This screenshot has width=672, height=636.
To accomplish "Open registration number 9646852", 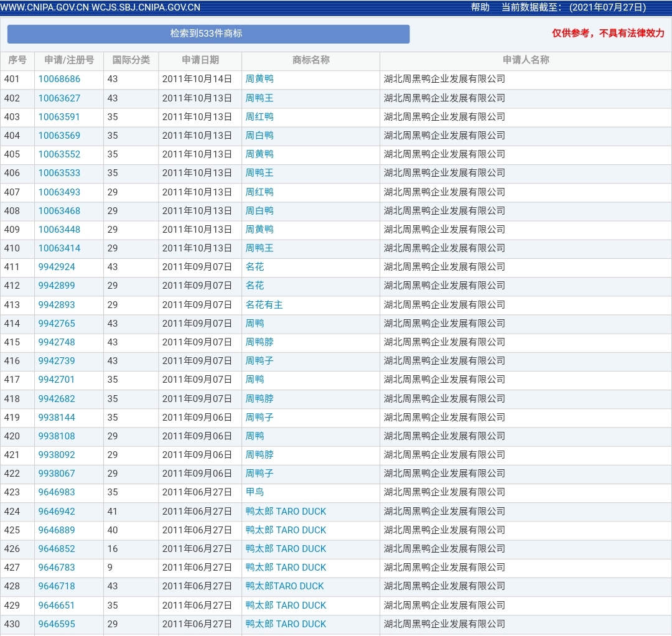I will pyautogui.click(x=57, y=549).
